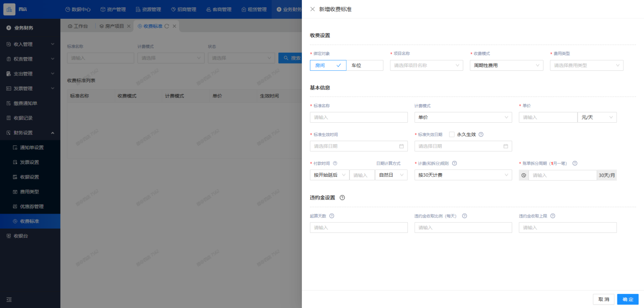Click help icon next to 账单拆分周期
644x308 pixels.
point(575,163)
